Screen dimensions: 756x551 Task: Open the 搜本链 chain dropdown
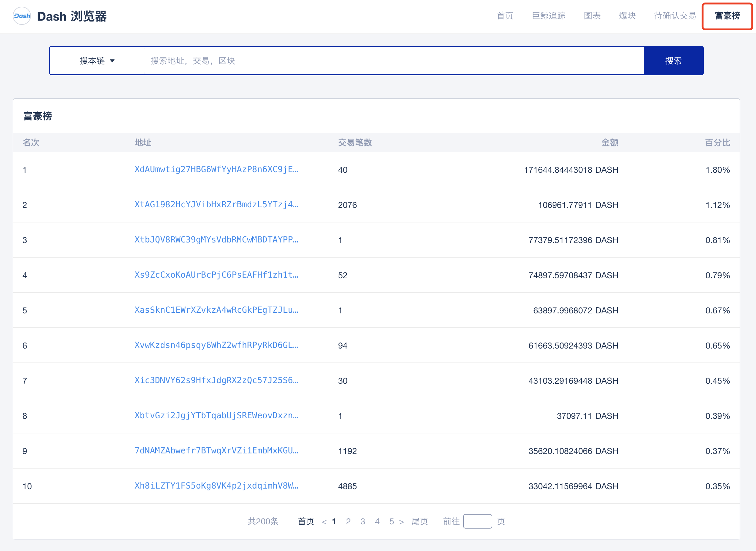point(97,61)
